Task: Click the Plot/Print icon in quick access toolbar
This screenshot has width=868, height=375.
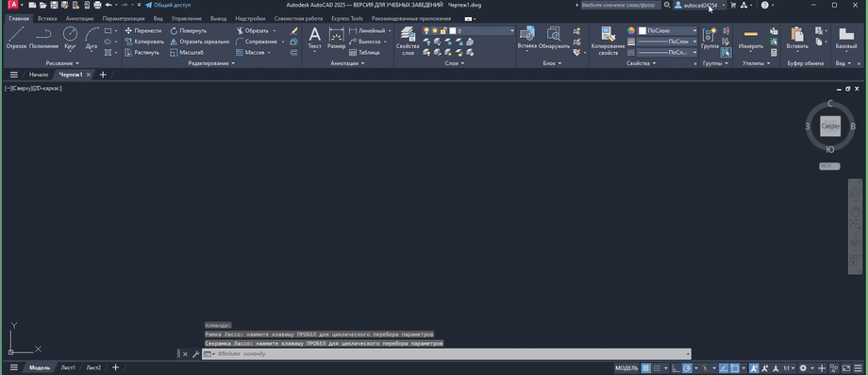Action: point(97,5)
